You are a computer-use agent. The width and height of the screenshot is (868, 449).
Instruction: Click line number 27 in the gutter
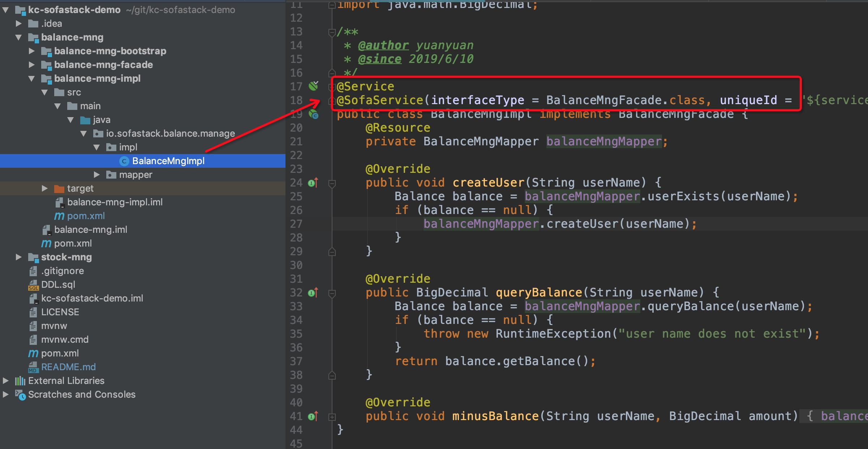296,224
